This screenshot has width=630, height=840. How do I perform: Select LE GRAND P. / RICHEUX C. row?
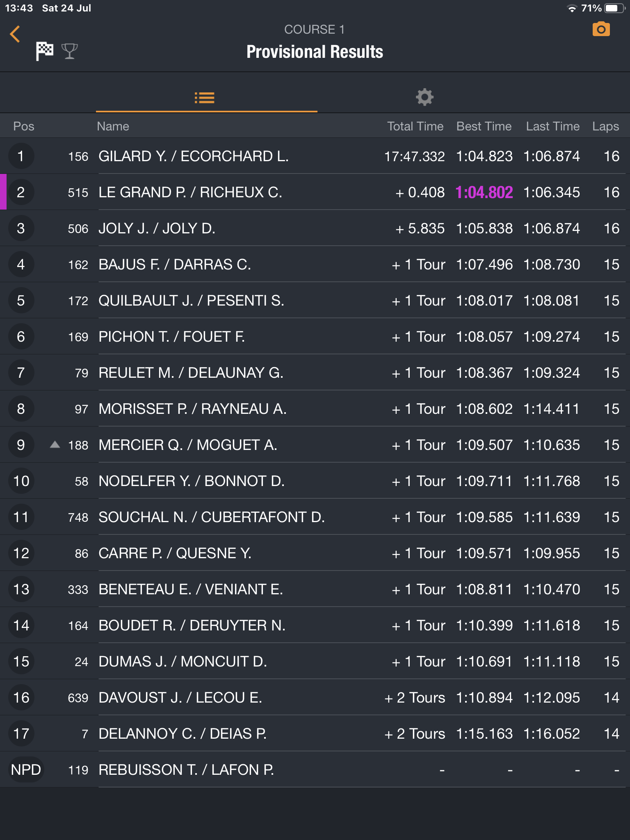315,192
